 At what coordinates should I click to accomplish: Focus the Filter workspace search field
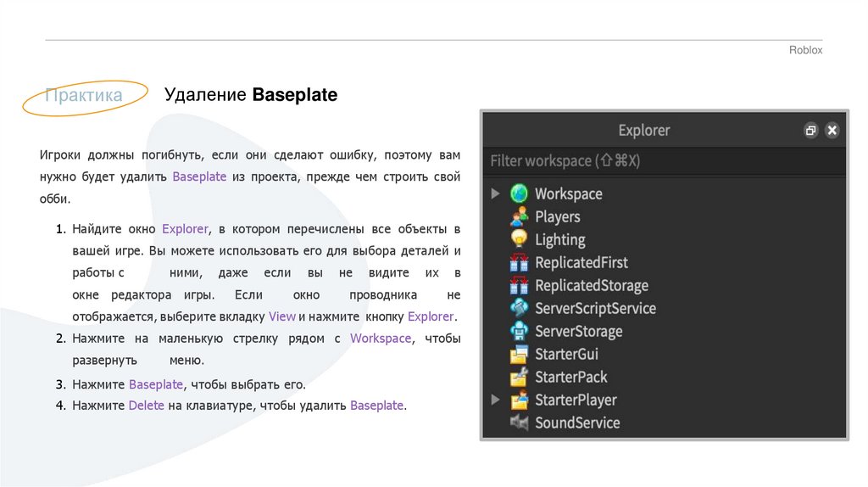[665, 161]
